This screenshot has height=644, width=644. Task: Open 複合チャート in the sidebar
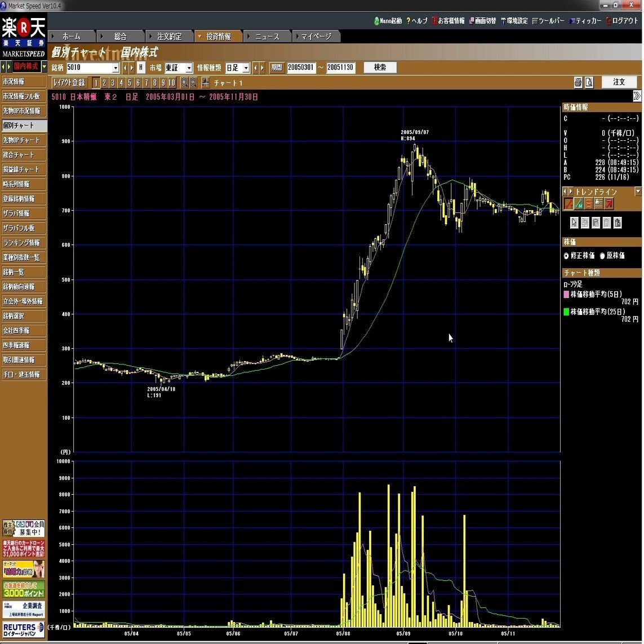(x=24, y=155)
